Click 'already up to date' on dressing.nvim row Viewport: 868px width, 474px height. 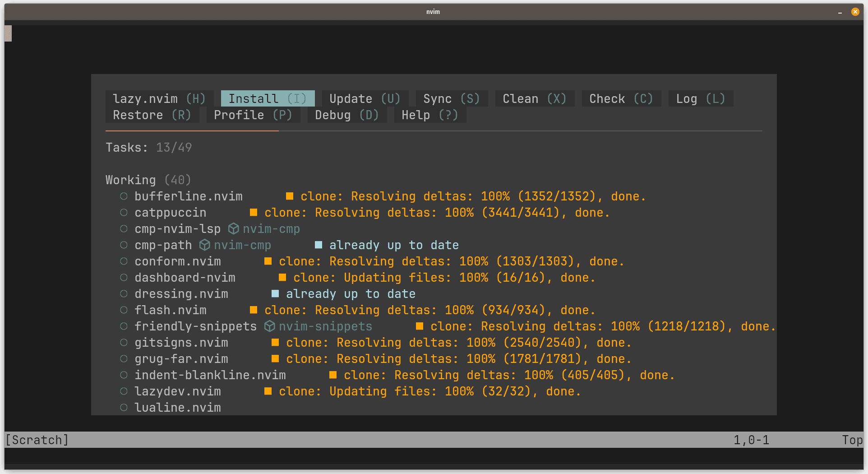(351, 294)
